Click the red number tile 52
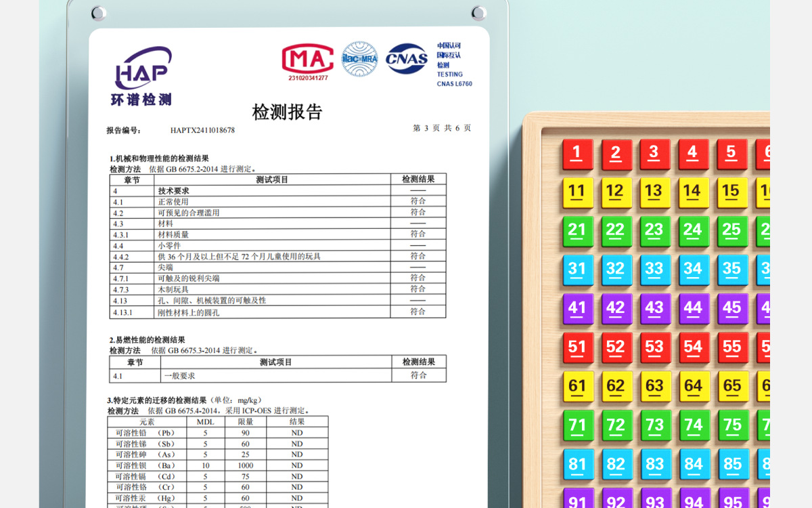The height and width of the screenshot is (508, 812). click(x=616, y=348)
